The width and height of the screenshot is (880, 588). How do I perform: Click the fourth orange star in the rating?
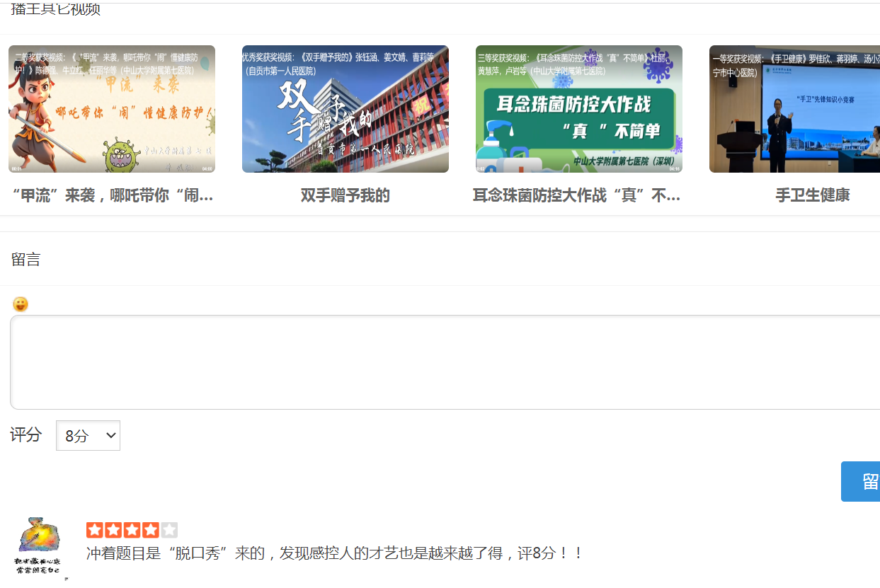[x=151, y=528]
